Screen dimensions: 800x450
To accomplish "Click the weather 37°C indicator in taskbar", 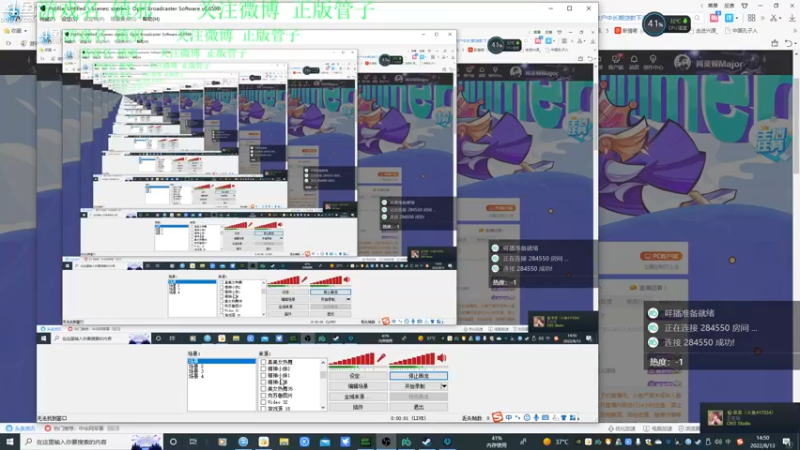I will (556, 442).
